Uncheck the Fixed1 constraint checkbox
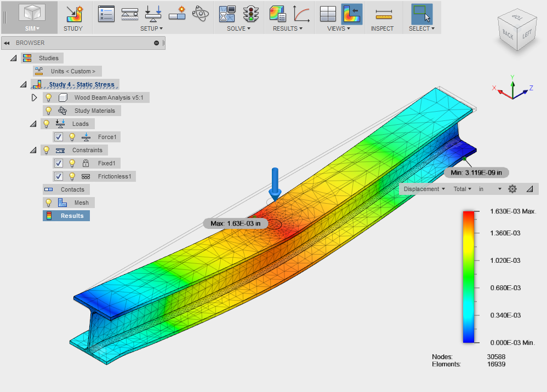The width and height of the screenshot is (547, 392). (59, 163)
